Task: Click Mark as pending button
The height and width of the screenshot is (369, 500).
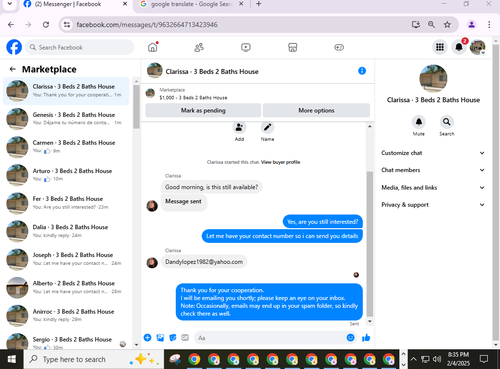Action: (x=203, y=110)
